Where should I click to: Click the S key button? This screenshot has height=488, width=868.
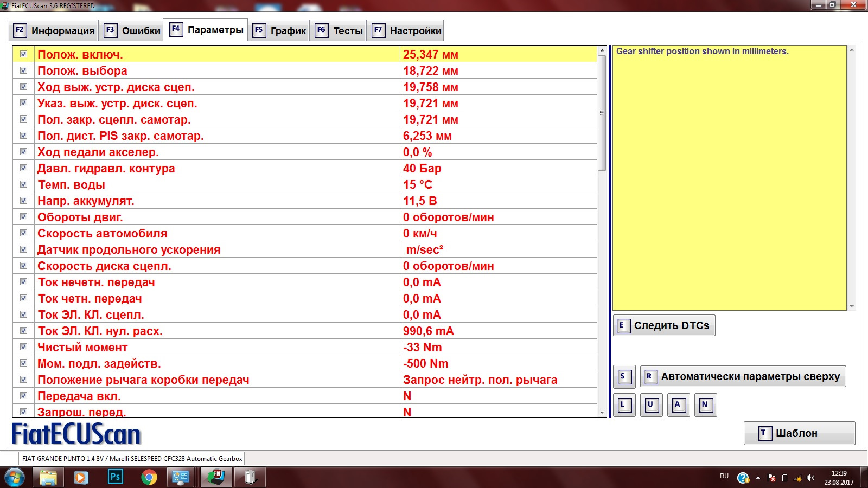coord(624,376)
